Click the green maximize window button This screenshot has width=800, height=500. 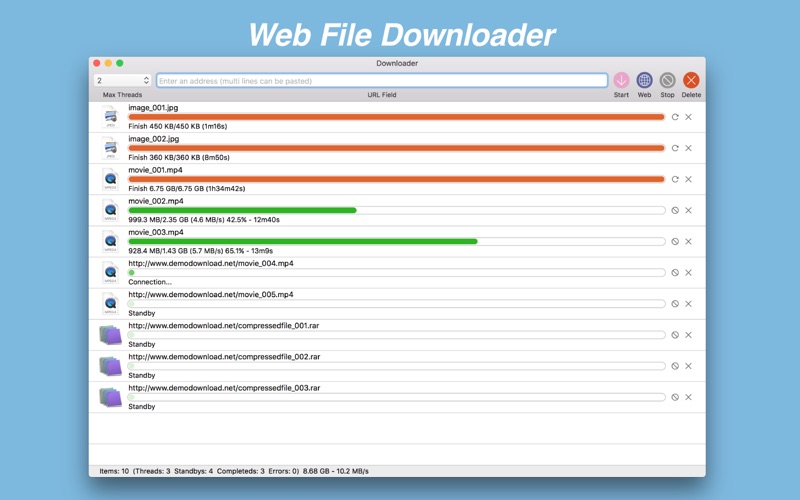[x=119, y=63]
